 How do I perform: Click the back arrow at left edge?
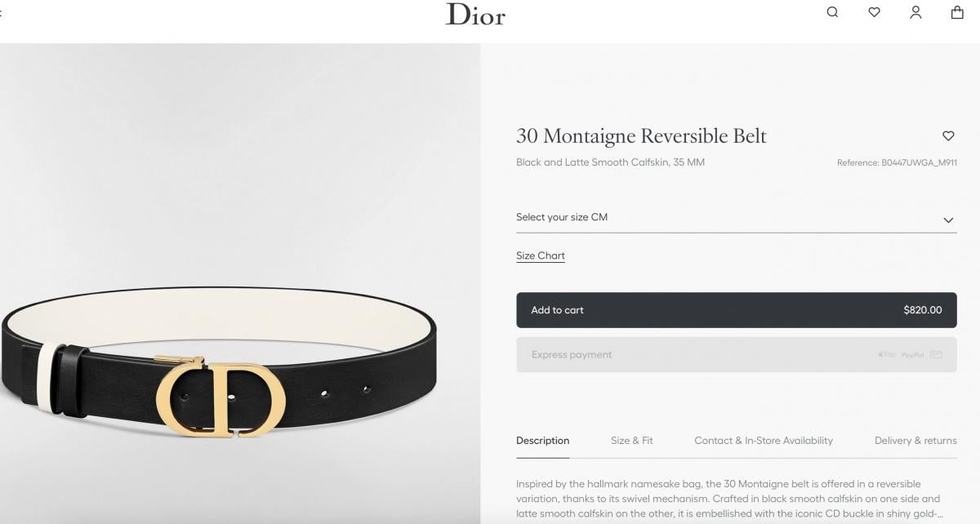[1, 13]
